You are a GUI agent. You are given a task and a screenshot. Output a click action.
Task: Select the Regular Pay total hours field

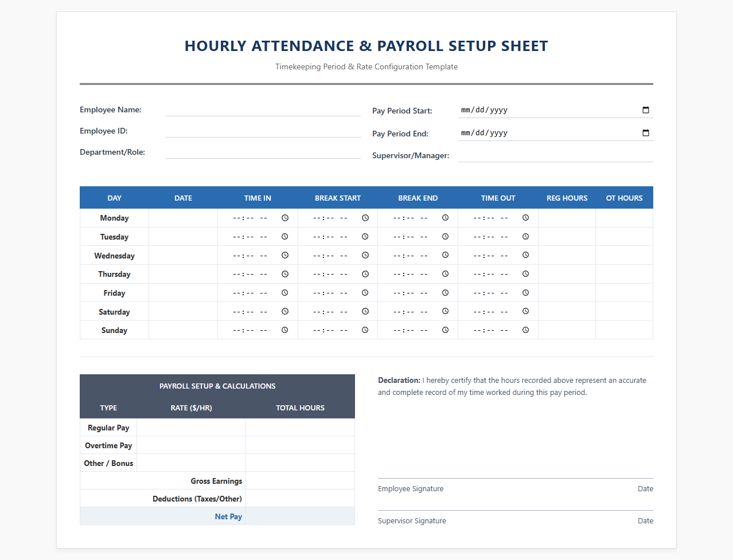301,428
